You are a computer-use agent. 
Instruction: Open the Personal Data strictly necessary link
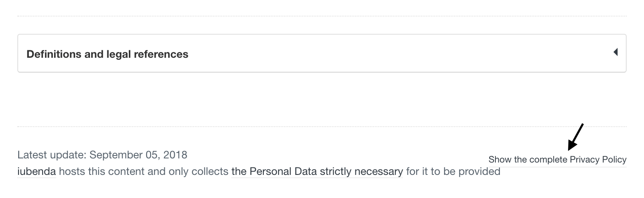[x=317, y=171]
